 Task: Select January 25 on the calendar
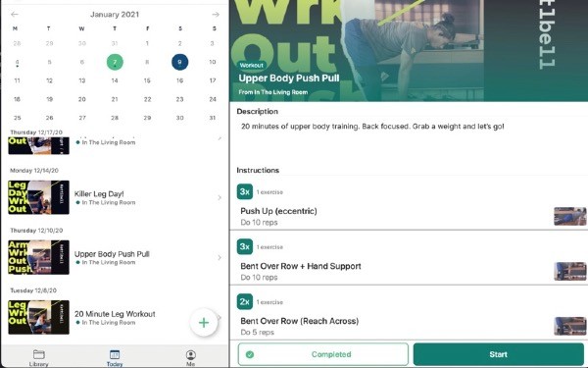pyautogui.click(x=17, y=118)
